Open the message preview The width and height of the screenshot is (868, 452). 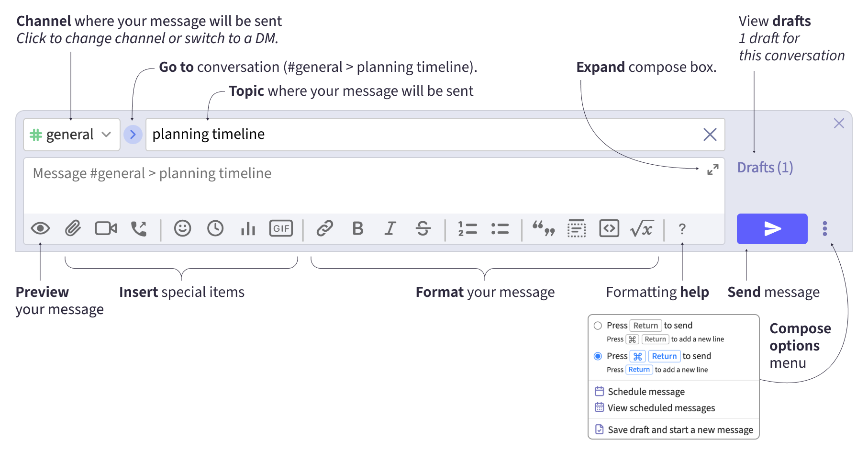(x=42, y=229)
